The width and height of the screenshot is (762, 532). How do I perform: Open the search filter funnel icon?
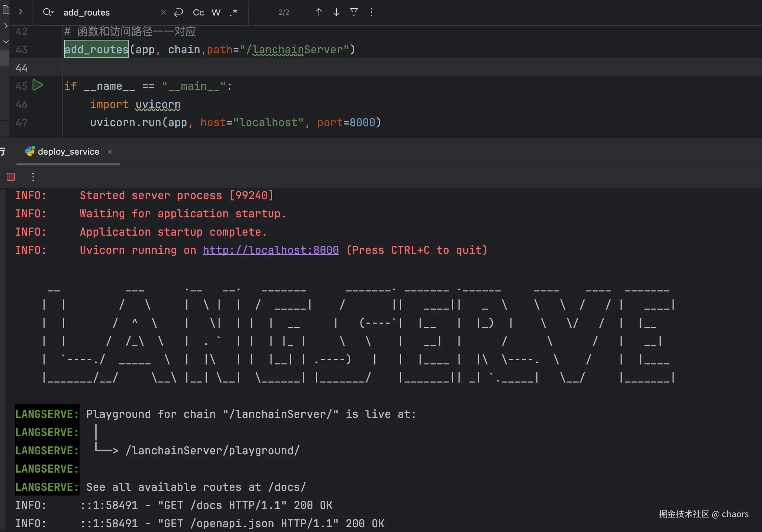click(354, 12)
